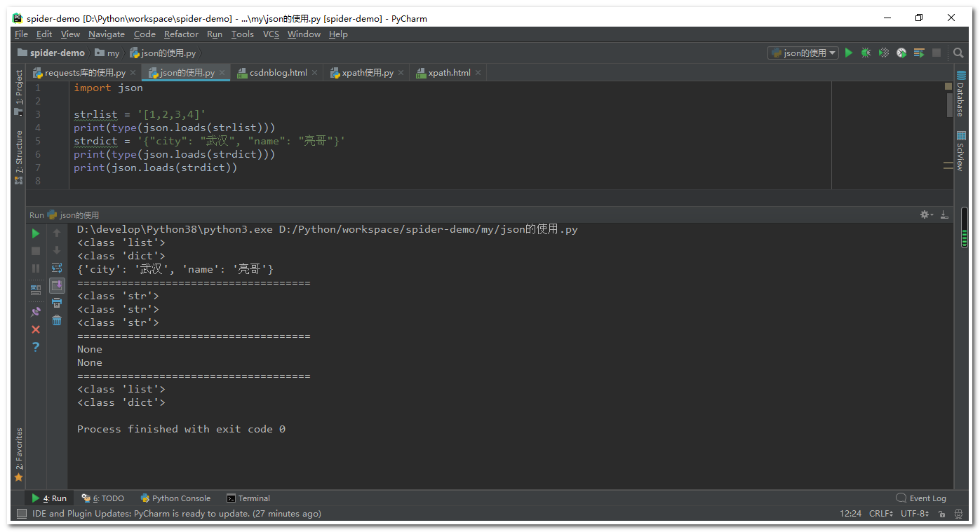Click tool window quick access icon bottom-left

(21, 514)
